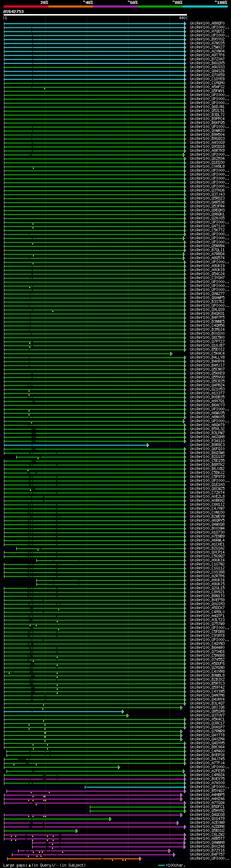Click the '=100char.' scale legend

coord(172,865)
